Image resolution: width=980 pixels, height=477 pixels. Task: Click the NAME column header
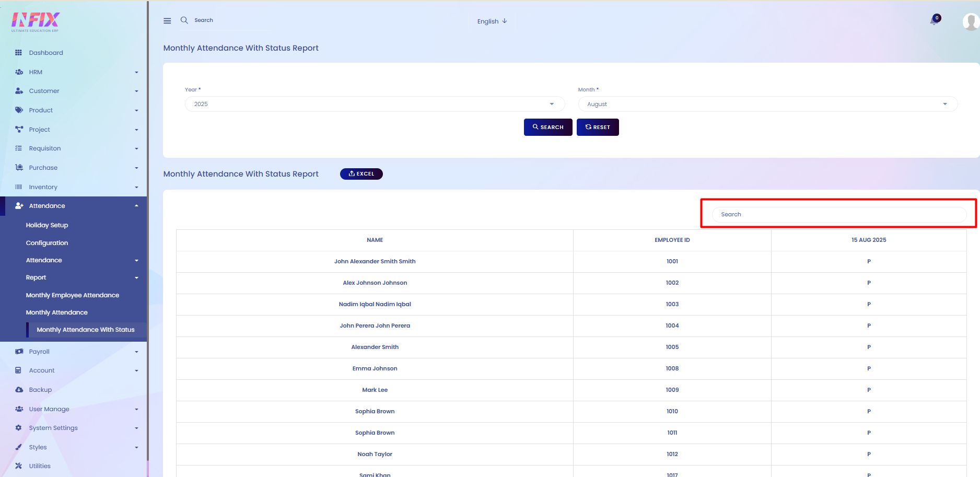pyautogui.click(x=375, y=240)
